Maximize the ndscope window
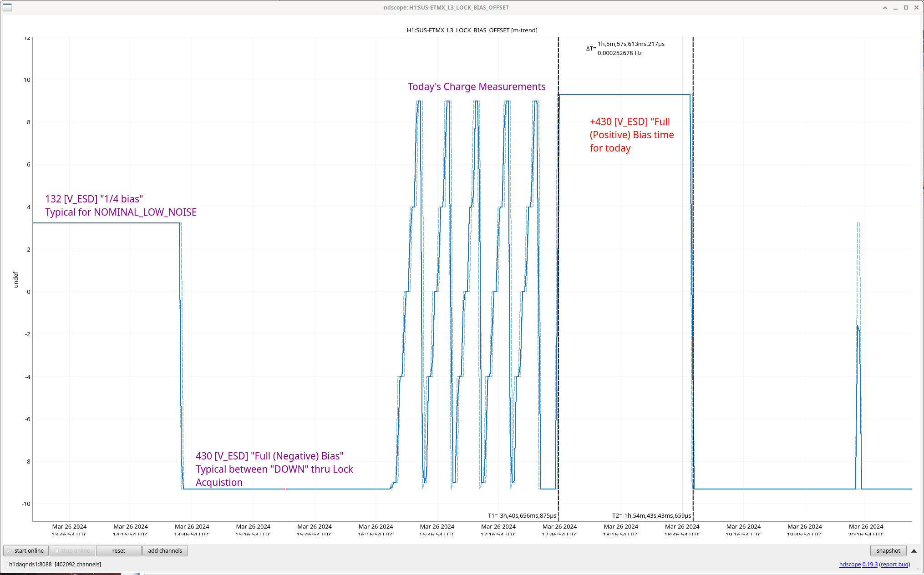Image resolution: width=924 pixels, height=575 pixels. pyautogui.click(x=906, y=8)
